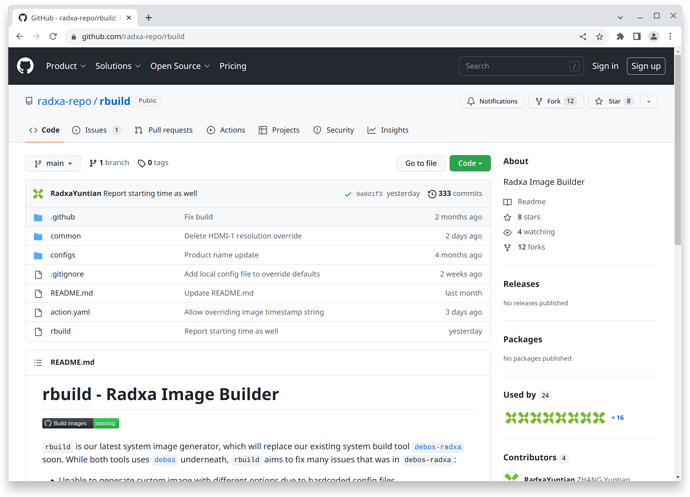
Task: Open the star lists dropdown arrow
Action: point(649,101)
